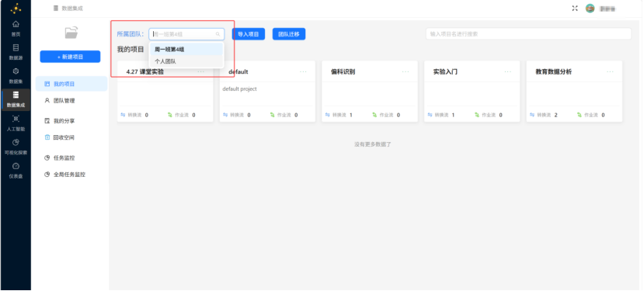Open 我的分享 in left menu

tap(71, 121)
